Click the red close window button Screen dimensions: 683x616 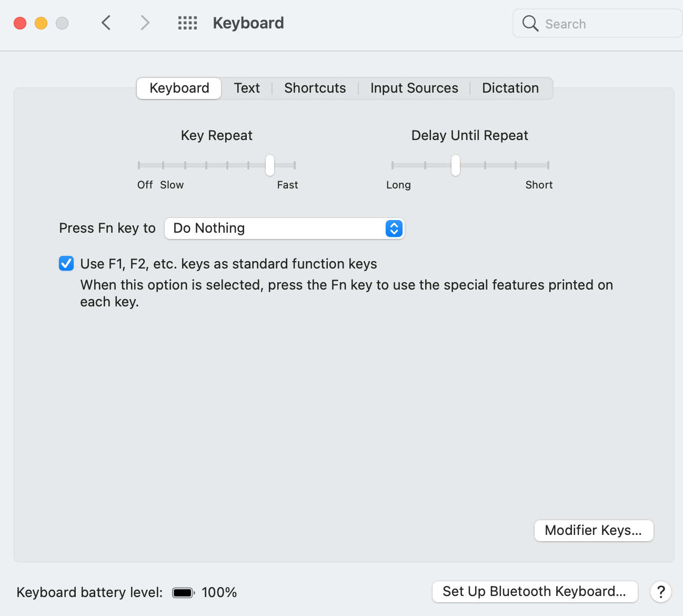20,24
